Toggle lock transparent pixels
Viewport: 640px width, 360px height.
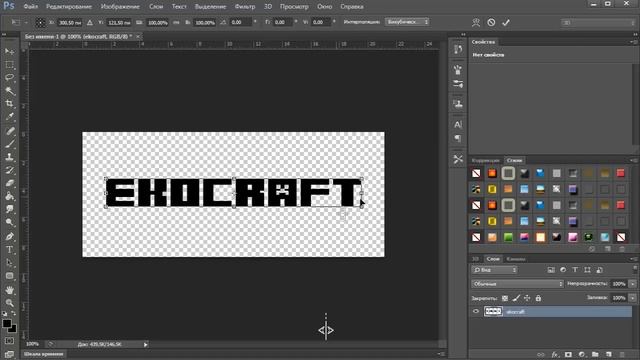(505, 298)
